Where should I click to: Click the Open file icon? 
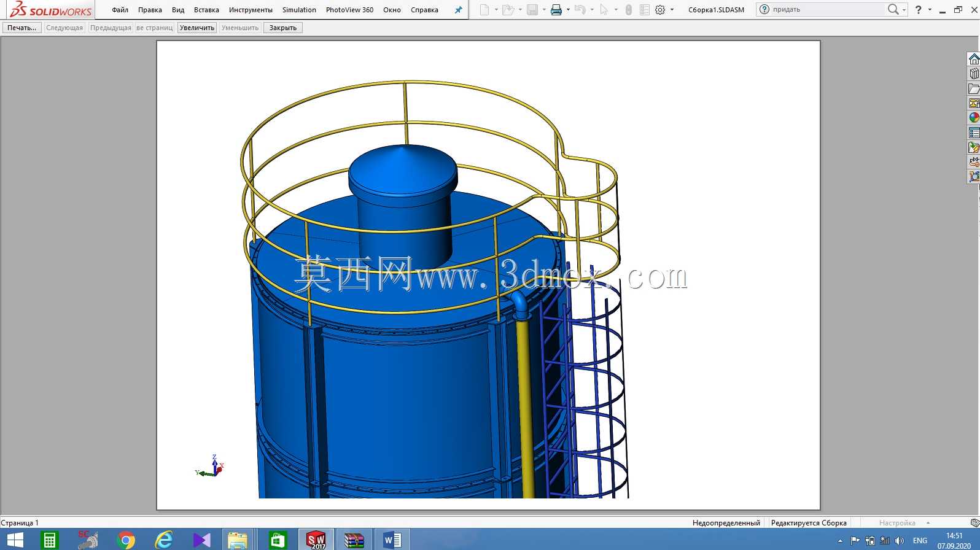(508, 10)
